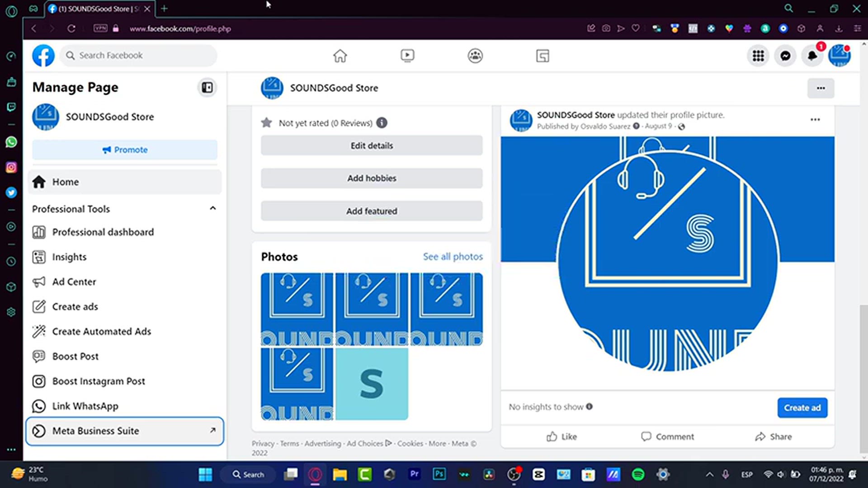Reload the page using browser refresh icon

71,28
